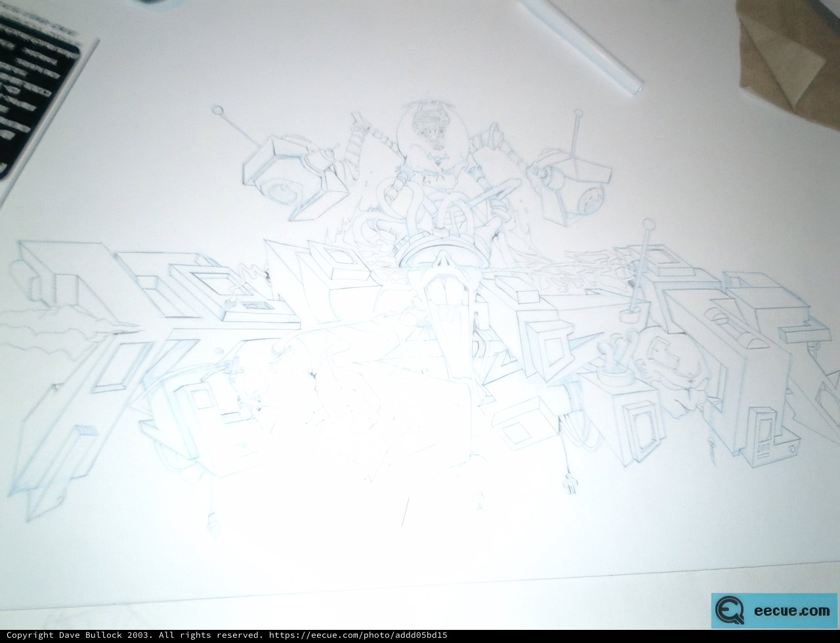
Task: Click the eecue.com magnifier logo icon
Action: point(729,610)
